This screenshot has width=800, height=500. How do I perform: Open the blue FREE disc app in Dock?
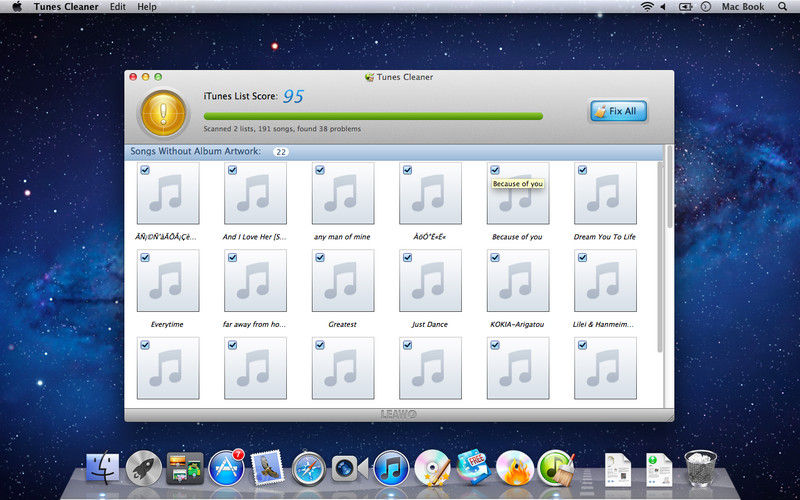pyautogui.click(x=474, y=466)
